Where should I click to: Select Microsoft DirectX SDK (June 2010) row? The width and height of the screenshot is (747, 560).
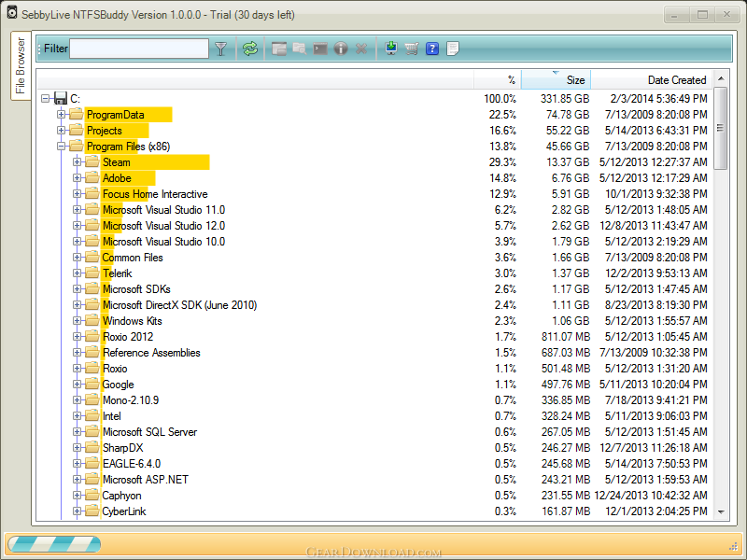click(x=374, y=305)
